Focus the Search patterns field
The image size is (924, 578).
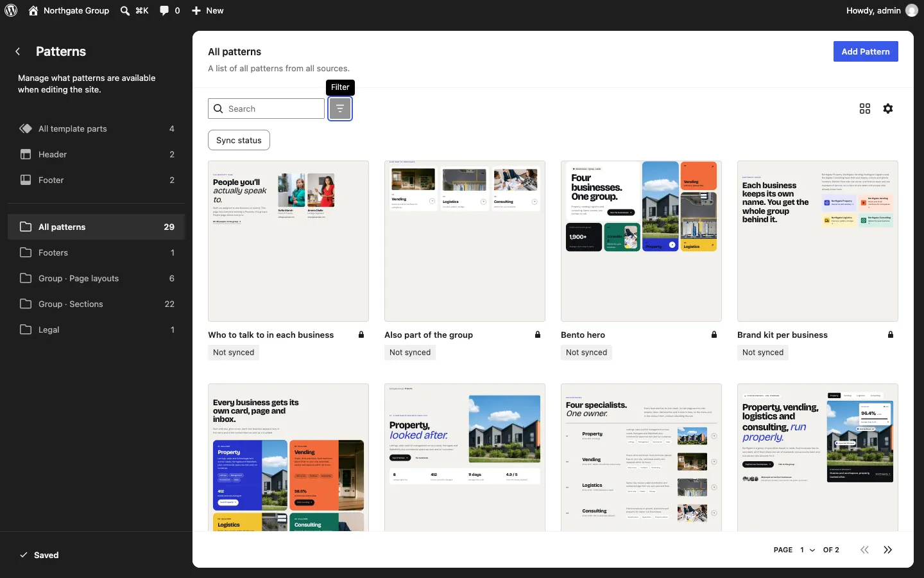pyautogui.click(x=266, y=109)
